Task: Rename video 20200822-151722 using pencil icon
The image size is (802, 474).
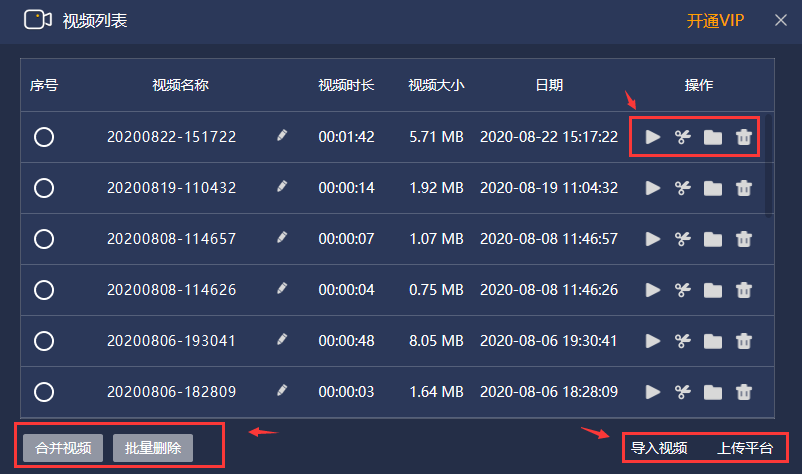Action: pos(282,136)
